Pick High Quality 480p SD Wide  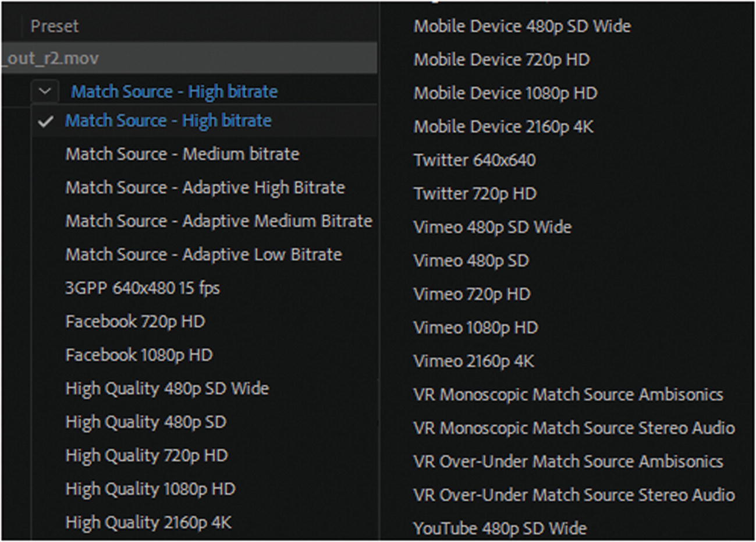point(167,388)
